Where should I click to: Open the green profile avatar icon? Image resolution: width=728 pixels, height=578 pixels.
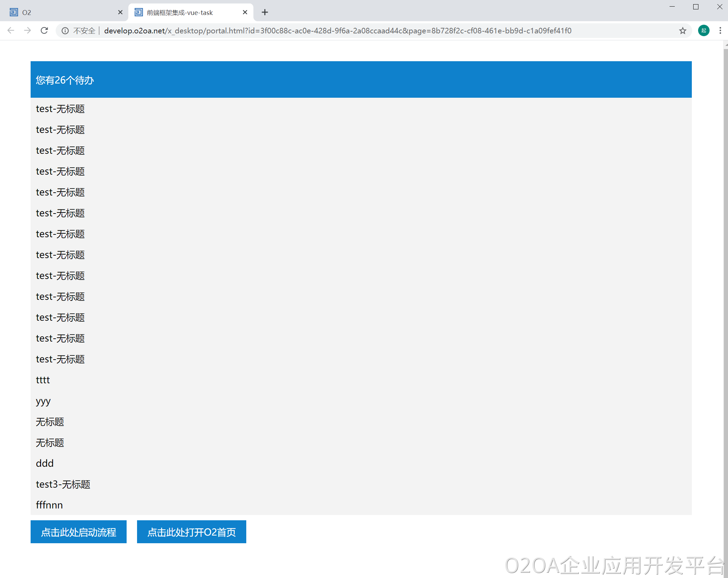[x=704, y=31]
